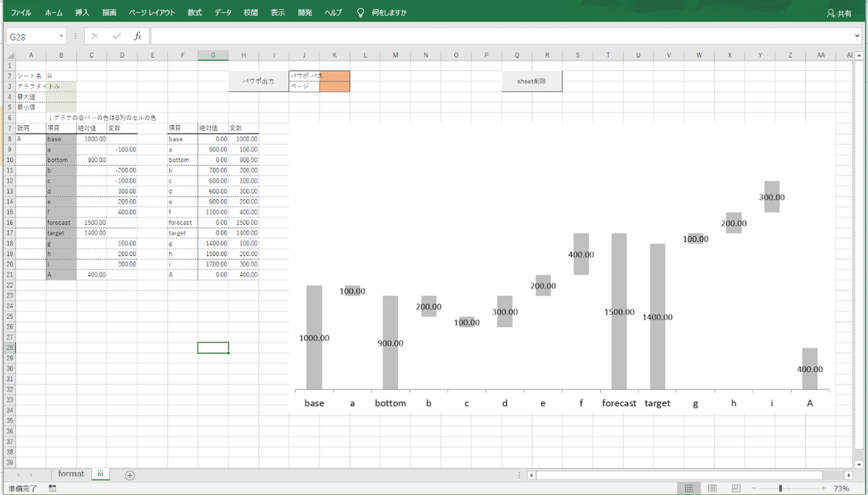This screenshot has height=495, width=868.
Task: Add a new sheet with plus icon
Action: point(130,475)
